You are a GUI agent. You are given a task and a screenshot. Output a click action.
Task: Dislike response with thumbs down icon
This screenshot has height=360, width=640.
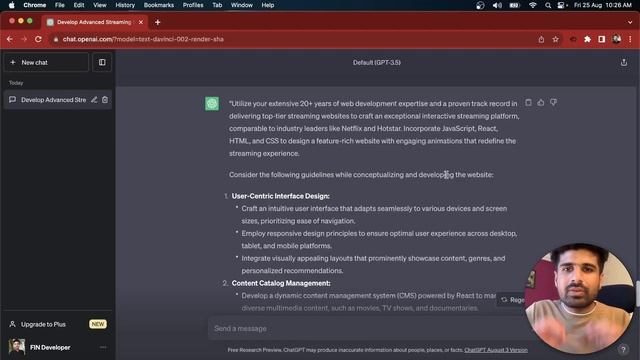pyautogui.click(x=553, y=102)
